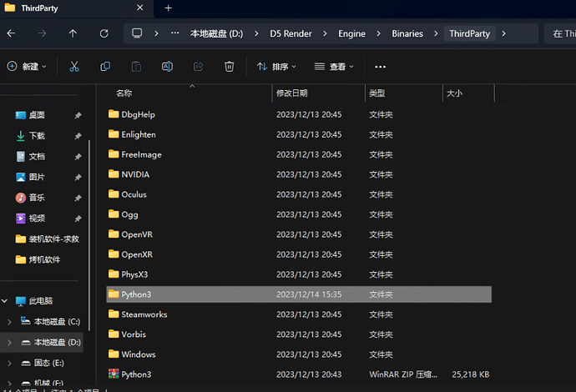Expand the 本地磁盘 (C:) tree node
576x392 pixels.
point(9,322)
